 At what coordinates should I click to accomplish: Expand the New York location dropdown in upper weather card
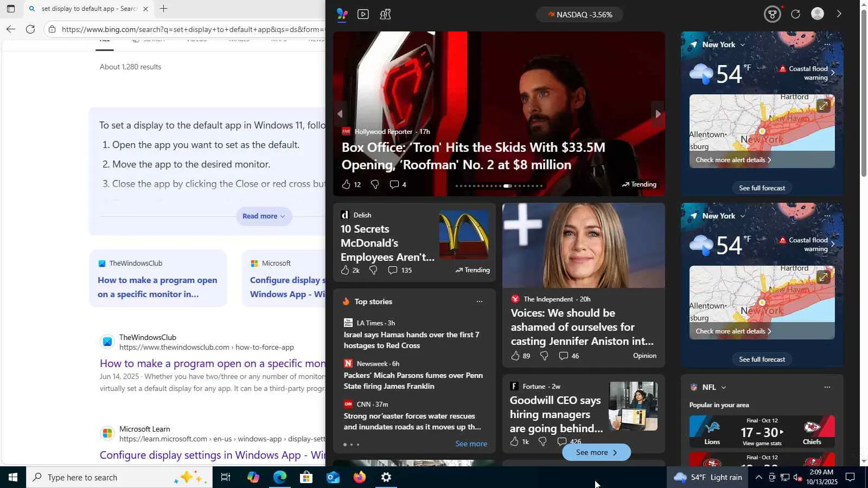click(x=743, y=44)
